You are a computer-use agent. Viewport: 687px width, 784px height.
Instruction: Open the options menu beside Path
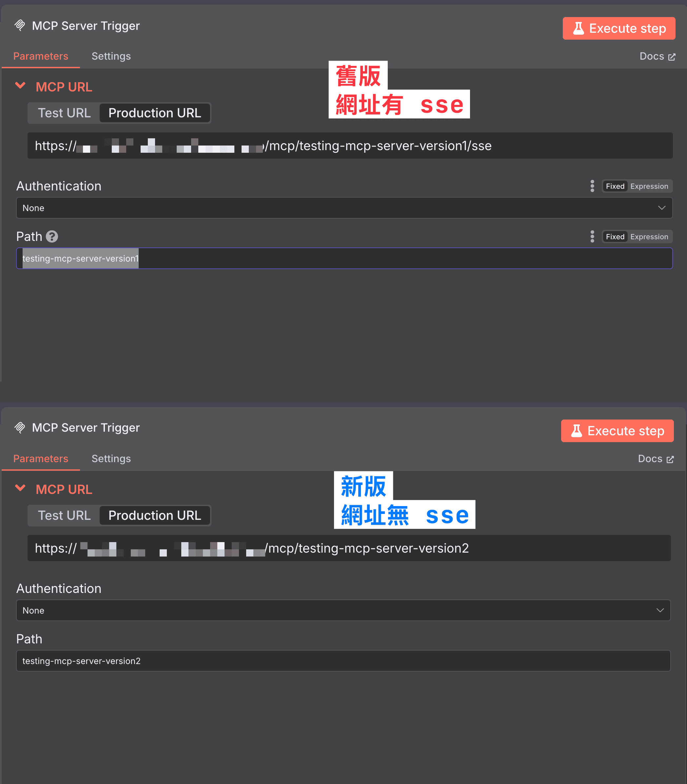[x=592, y=237]
